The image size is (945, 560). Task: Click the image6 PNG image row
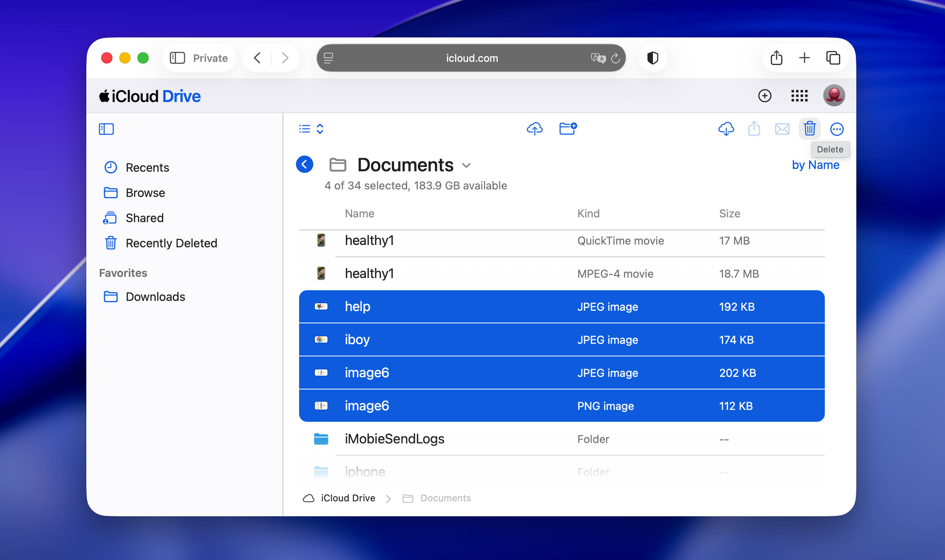click(562, 406)
